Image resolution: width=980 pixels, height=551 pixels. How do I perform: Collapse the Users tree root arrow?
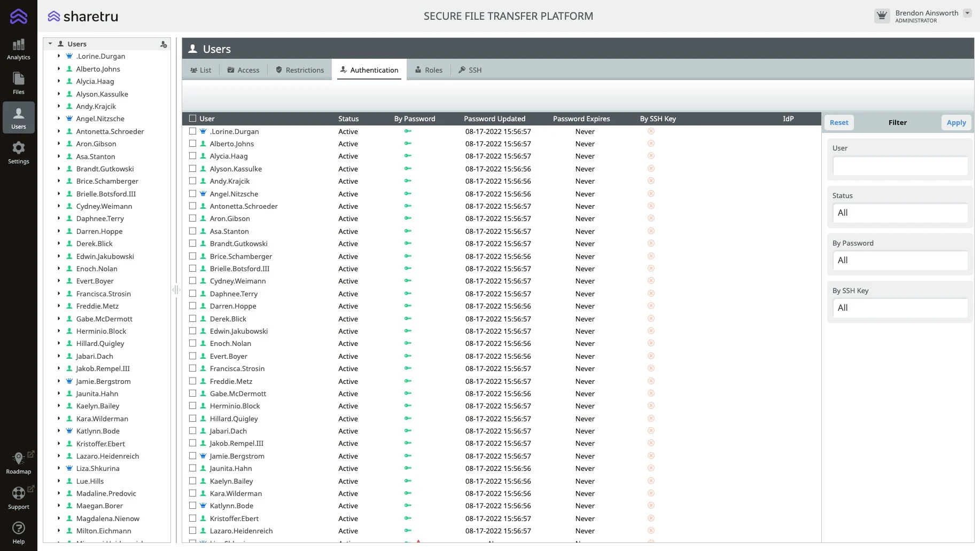click(50, 44)
